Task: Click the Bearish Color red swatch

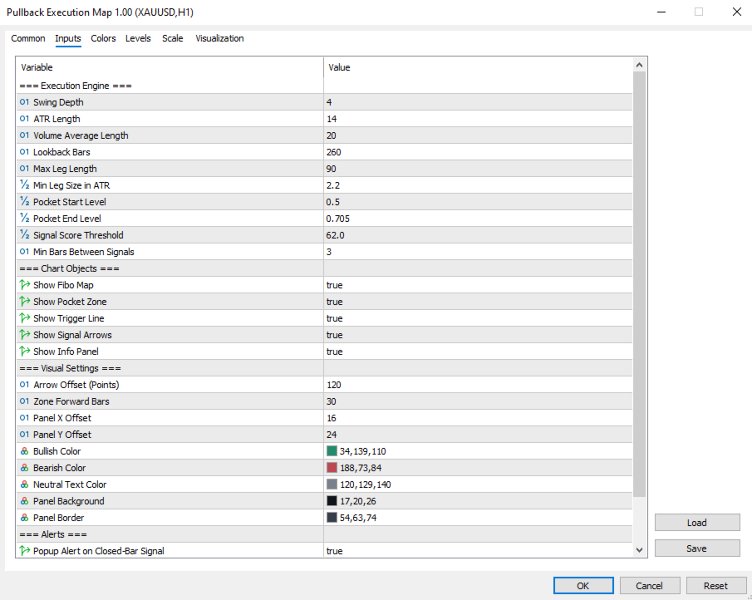Action: (x=332, y=468)
